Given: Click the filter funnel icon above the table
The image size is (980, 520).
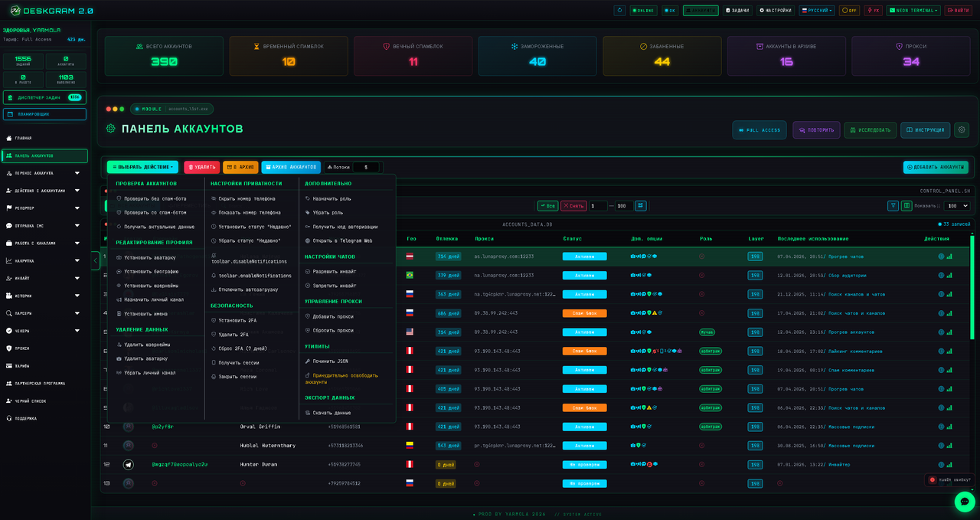Looking at the screenshot, I should (x=893, y=206).
